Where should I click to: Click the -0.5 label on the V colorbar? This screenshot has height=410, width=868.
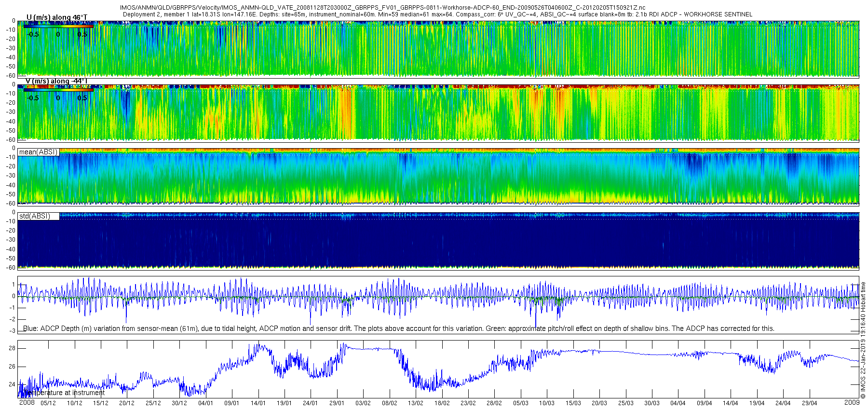point(33,98)
